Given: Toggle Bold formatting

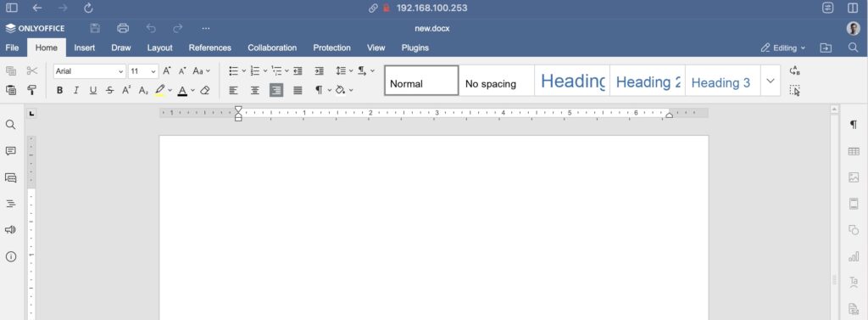Looking at the screenshot, I should pos(59,90).
